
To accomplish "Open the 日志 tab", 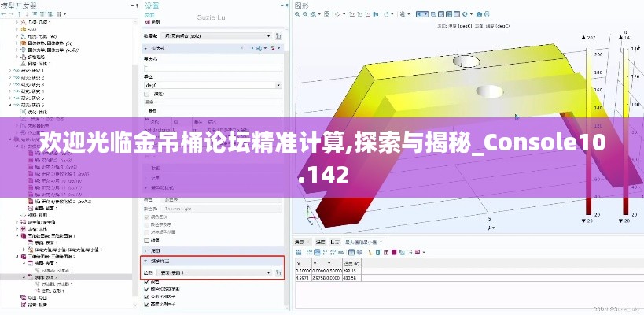I will pyautogui.click(x=335, y=242).
